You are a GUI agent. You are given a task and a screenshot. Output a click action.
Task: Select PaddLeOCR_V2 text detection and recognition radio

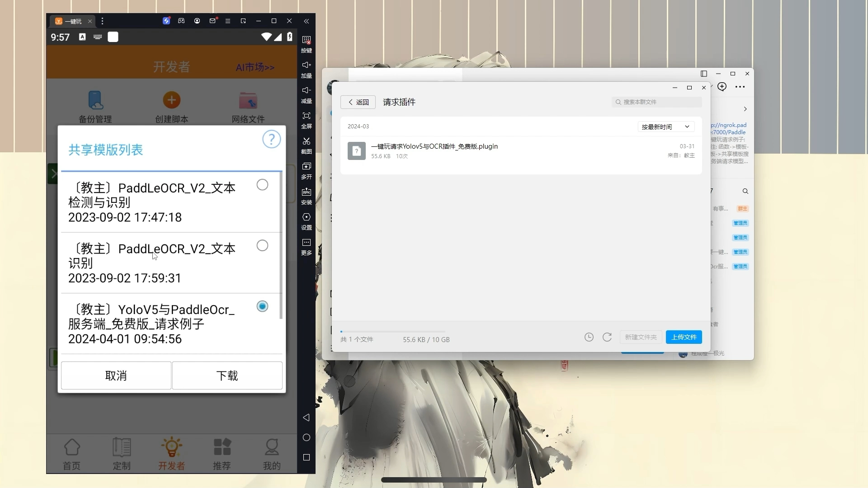click(262, 185)
